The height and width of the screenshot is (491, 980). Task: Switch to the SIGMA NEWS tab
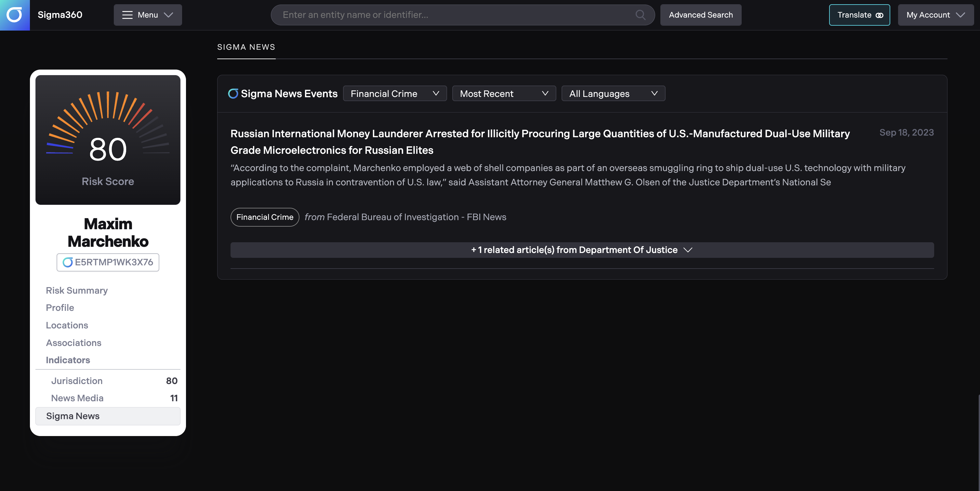[x=246, y=47]
